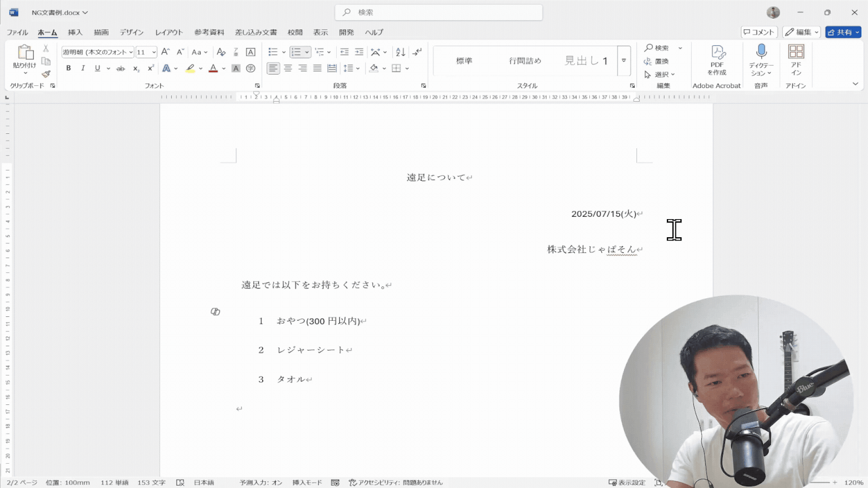Click the Dictation microphone icon

[761, 52]
